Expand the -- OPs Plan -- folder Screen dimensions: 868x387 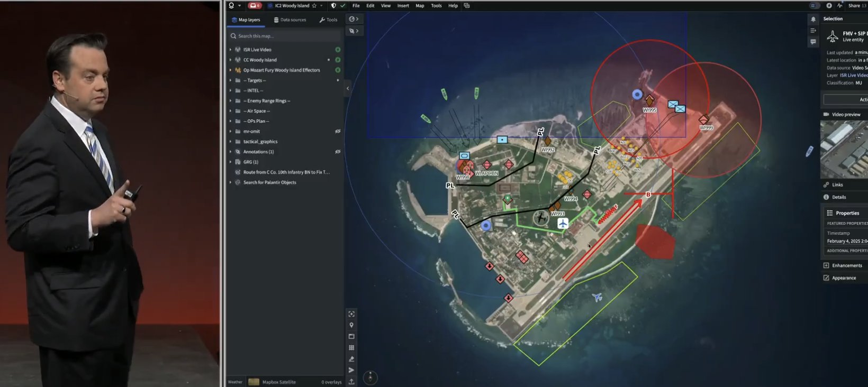coord(230,121)
